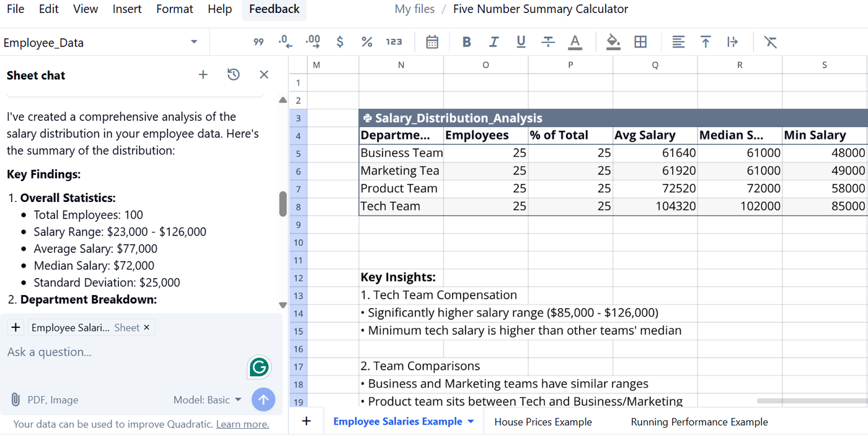Open the View menu

(x=86, y=9)
